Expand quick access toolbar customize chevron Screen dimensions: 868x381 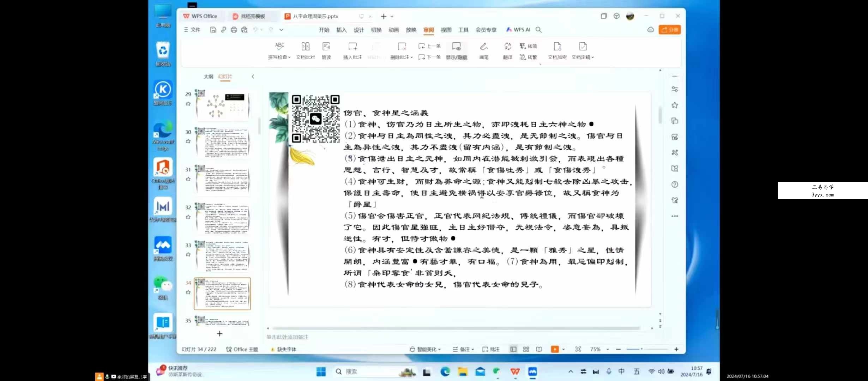[281, 30]
